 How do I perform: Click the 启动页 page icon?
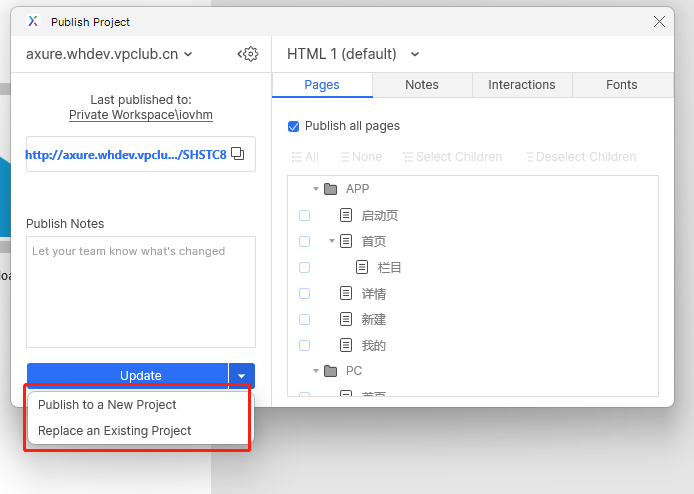(x=346, y=215)
